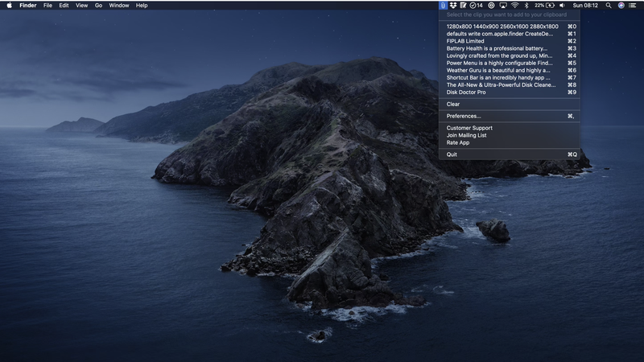The height and width of the screenshot is (362, 644).
Task: Click the AirPlay display icon
Action: [x=503, y=5]
